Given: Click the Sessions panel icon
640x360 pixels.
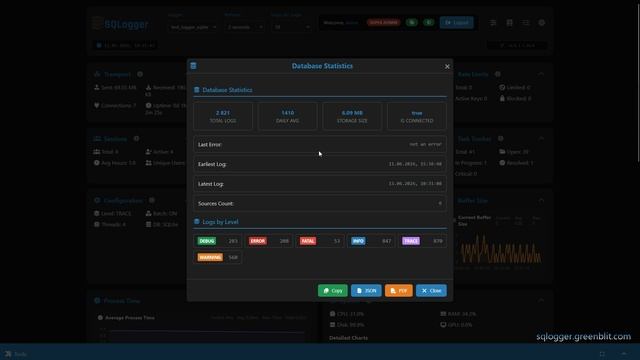Looking at the screenshot, I should tap(97, 139).
